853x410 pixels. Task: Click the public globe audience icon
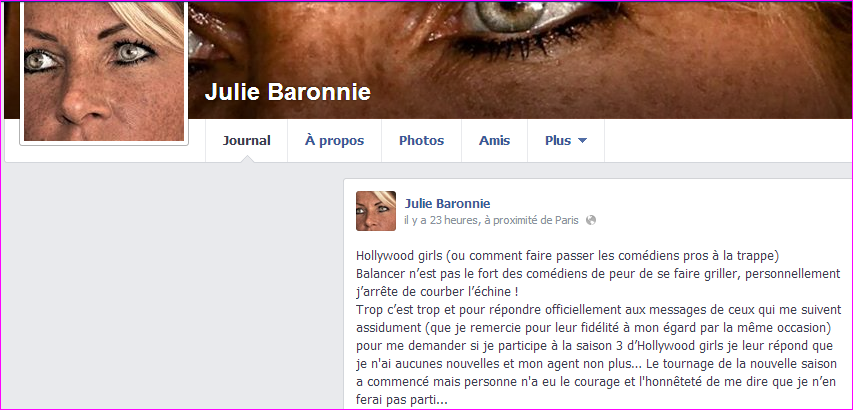point(591,220)
